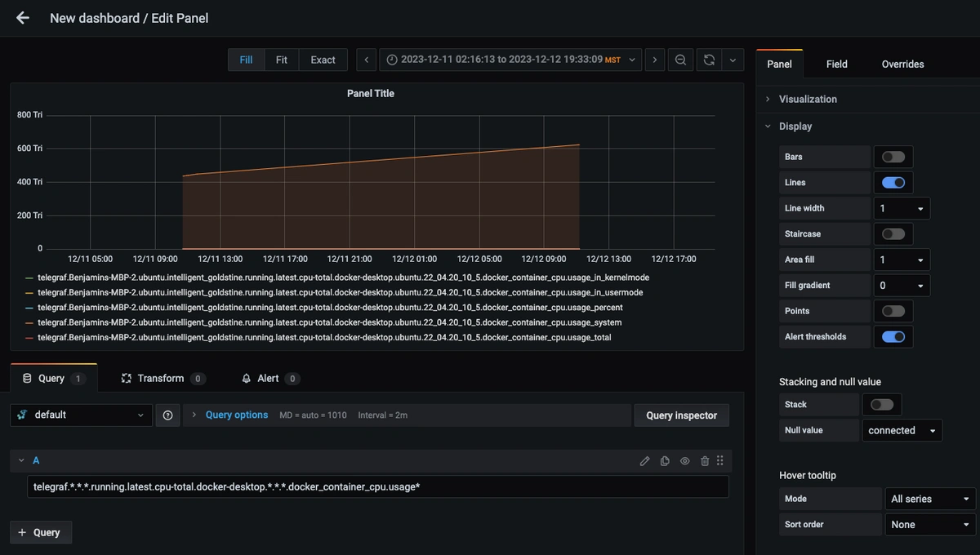The height and width of the screenshot is (555, 980).
Task: Toggle visibility of query A
Action: 684,461
